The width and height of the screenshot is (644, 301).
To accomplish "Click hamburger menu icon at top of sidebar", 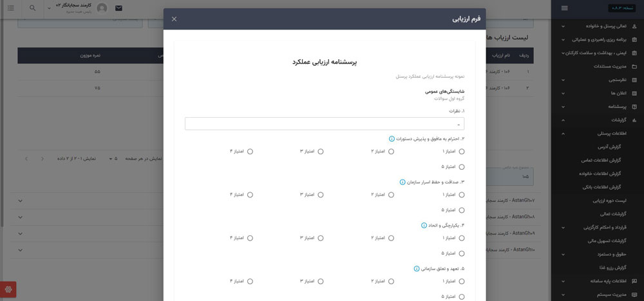I will point(565,8).
